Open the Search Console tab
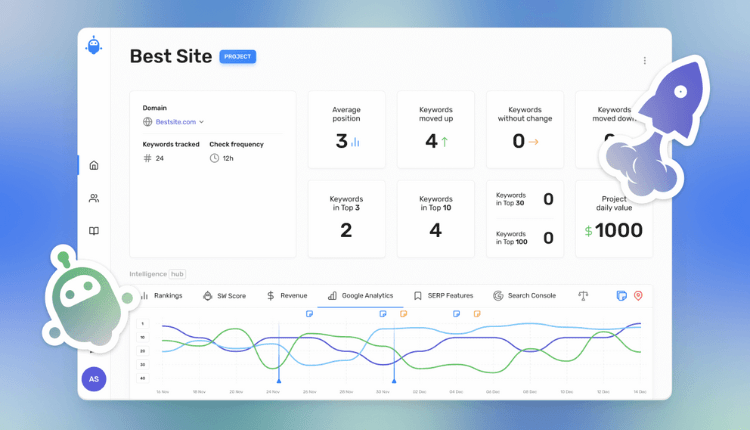Viewport: 750px width, 430px height. point(525,296)
